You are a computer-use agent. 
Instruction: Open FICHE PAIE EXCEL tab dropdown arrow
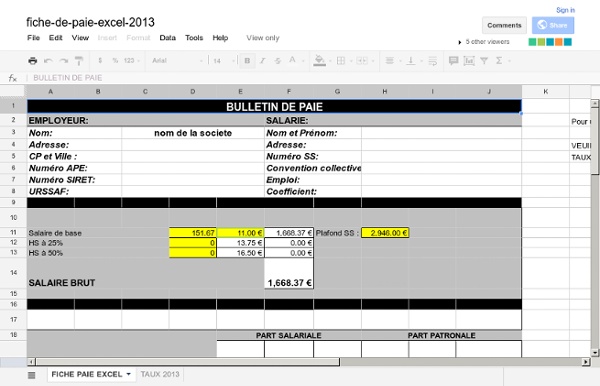click(x=129, y=374)
